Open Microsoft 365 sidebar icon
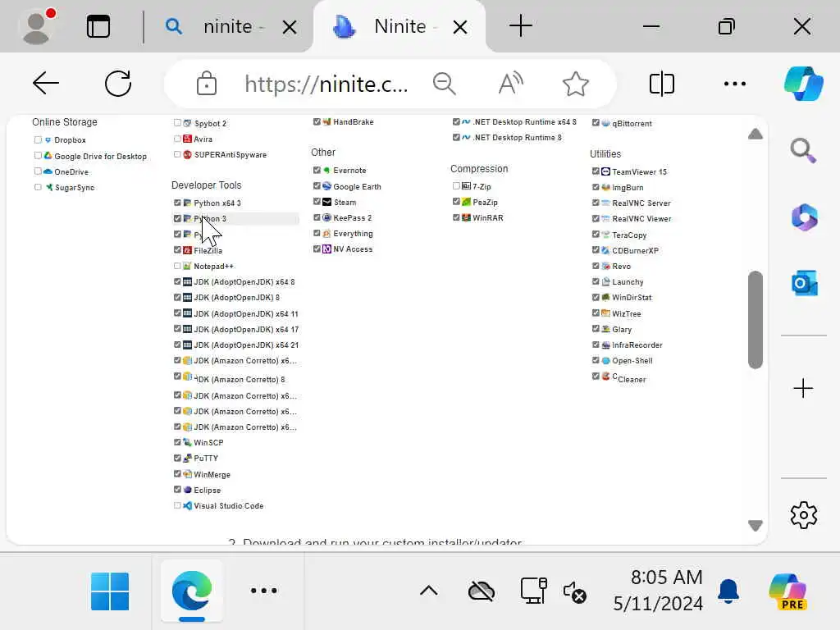This screenshot has width=840, height=630. (804, 217)
